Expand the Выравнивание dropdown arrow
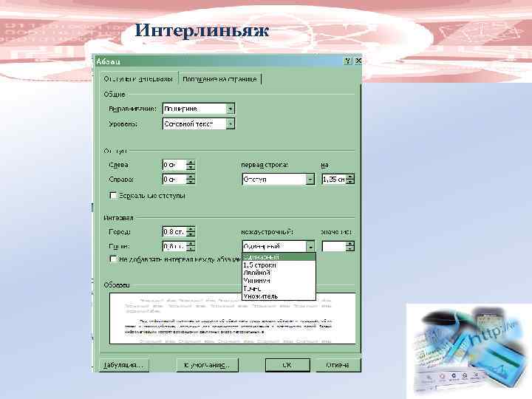Screen dimensions: 532x399 tap(230, 109)
